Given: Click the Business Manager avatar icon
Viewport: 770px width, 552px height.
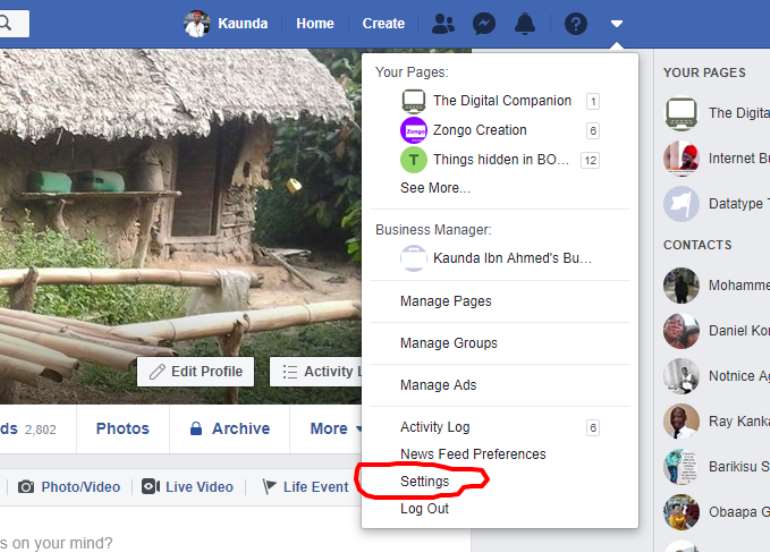Looking at the screenshot, I should 413,258.
